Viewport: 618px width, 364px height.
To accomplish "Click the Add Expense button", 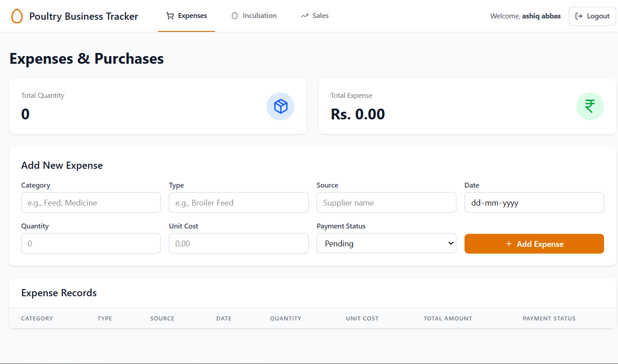I will click(x=534, y=244).
